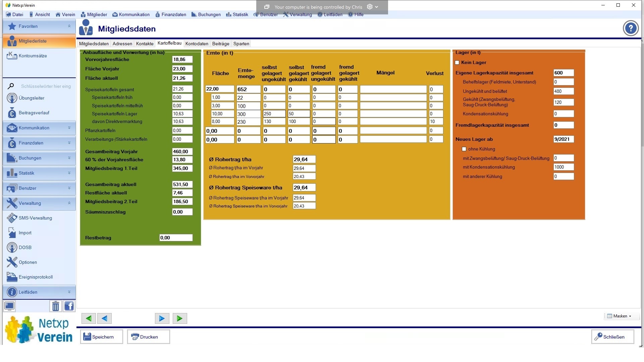Screen dimensions: 644x362
Task: Go to next record with blue right arrow
Action: [162, 318]
